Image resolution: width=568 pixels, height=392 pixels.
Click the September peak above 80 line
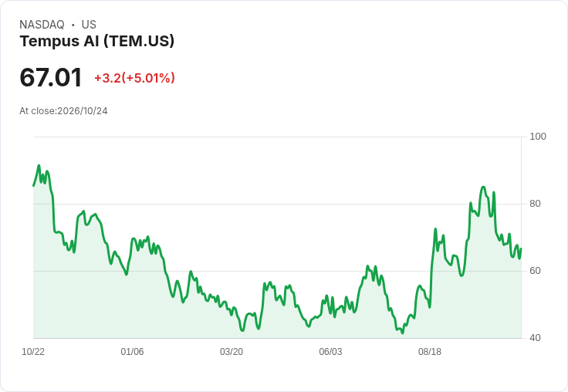coord(483,188)
